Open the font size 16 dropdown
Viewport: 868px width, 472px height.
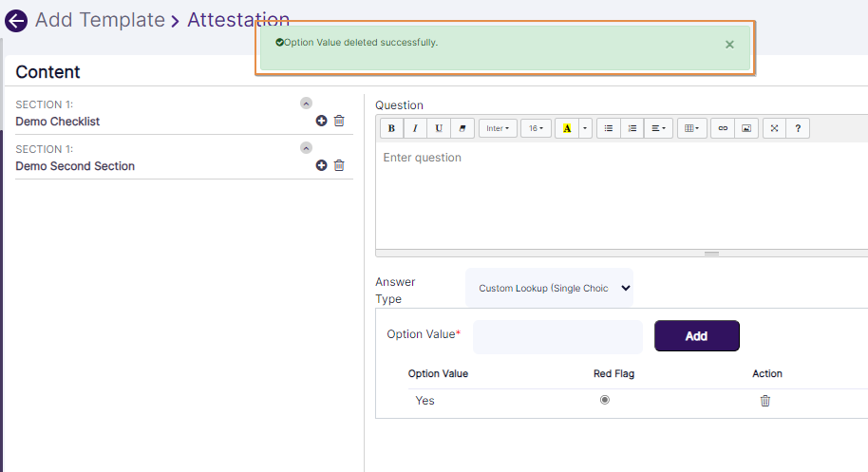click(x=536, y=128)
